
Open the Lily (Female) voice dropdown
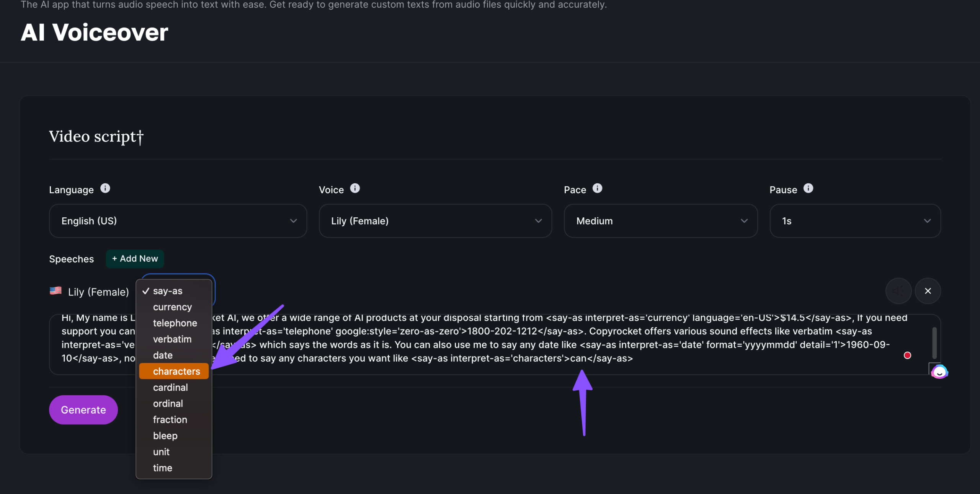[x=435, y=221]
